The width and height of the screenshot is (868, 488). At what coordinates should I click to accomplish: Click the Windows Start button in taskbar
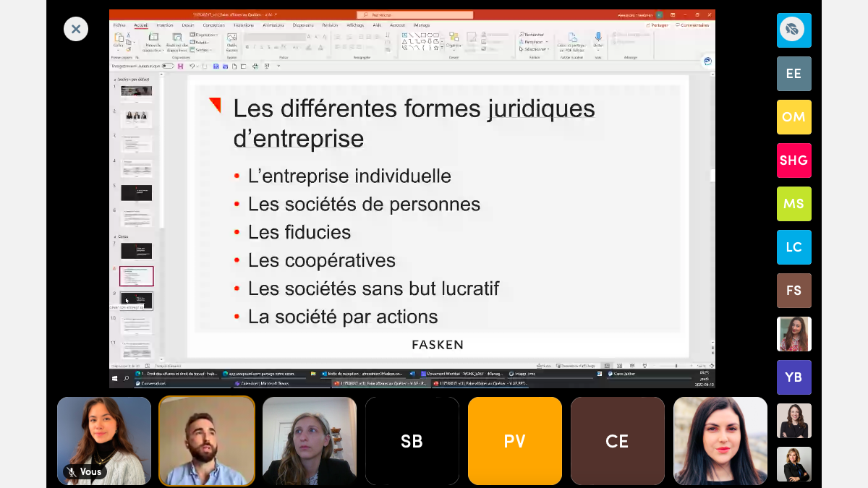(x=115, y=378)
